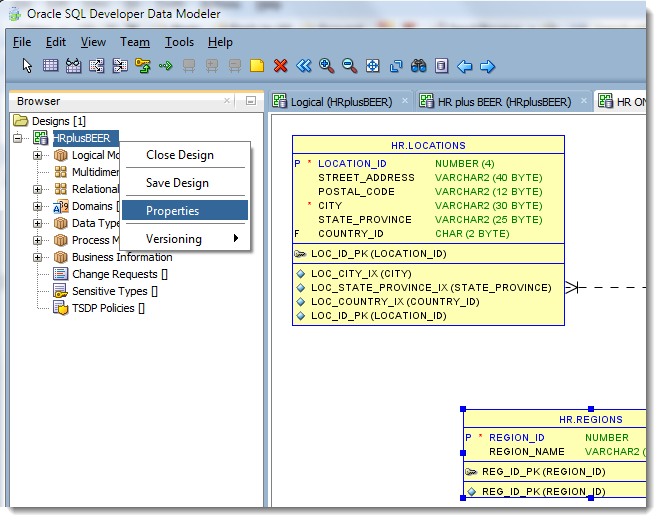The height and width of the screenshot is (522, 661).
Task: Open the Team menu
Action: [x=135, y=42]
